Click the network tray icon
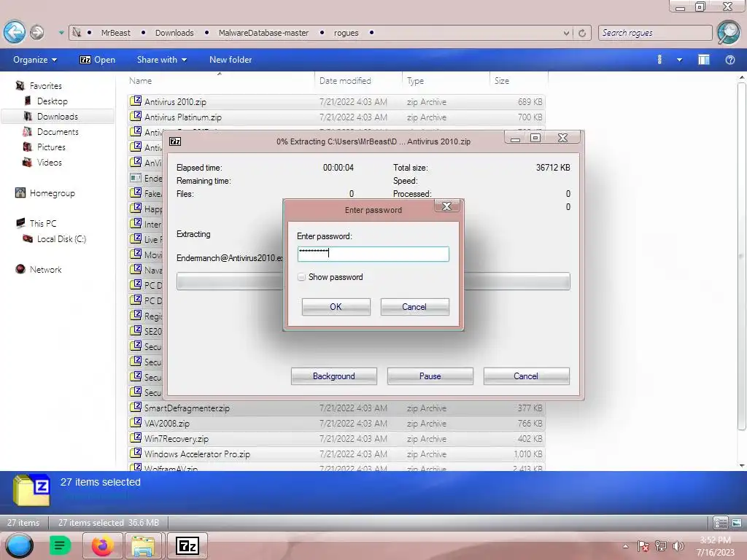The height and width of the screenshot is (560, 747). click(661, 546)
